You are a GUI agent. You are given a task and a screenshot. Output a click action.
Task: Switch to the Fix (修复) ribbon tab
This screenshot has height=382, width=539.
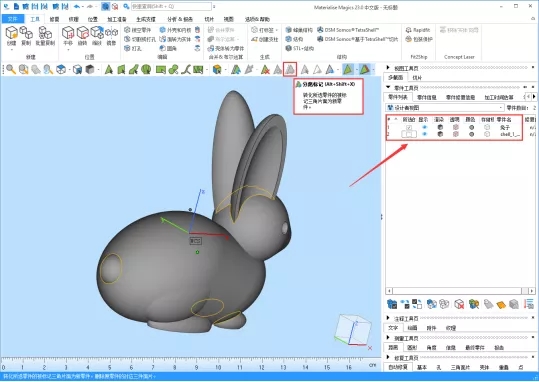[x=54, y=19]
